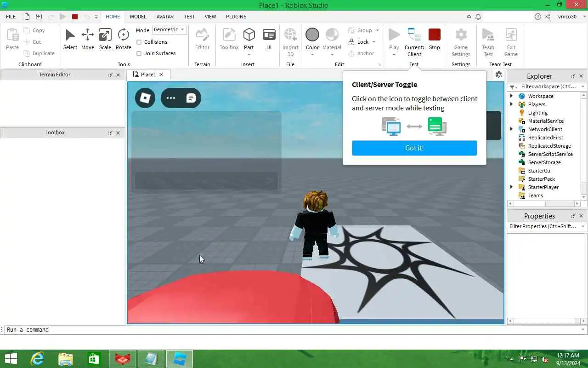
Task: Expand the NetworkClient tree node
Action: coord(511,129)
